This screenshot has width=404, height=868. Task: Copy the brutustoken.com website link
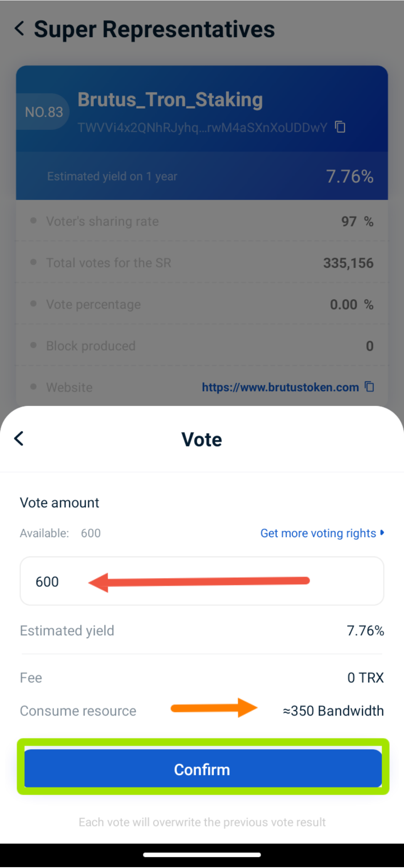[x=369, y=387]
